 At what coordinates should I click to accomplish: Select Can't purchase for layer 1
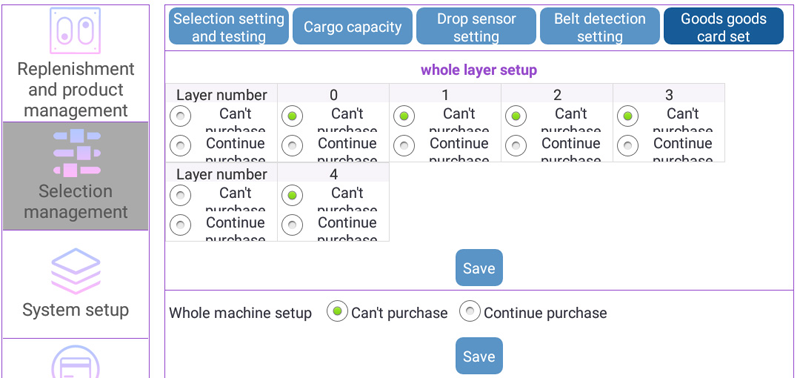(x=404, y=116)
